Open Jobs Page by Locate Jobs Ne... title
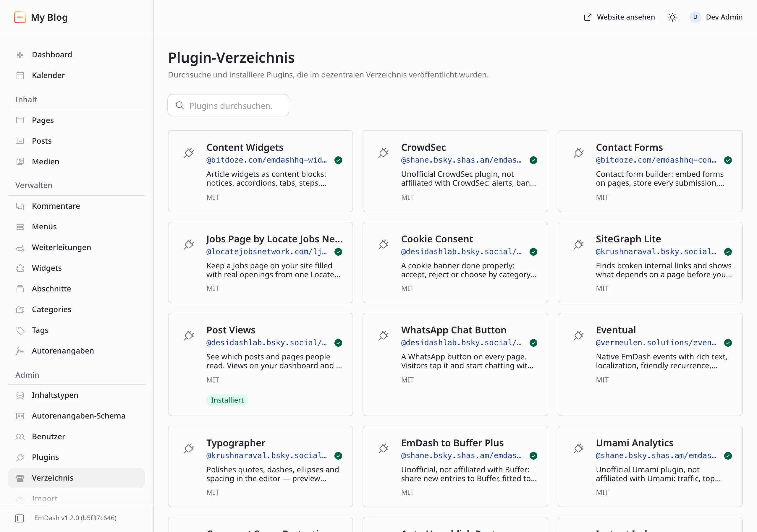The image size is (757, 532). pos(274,239)
